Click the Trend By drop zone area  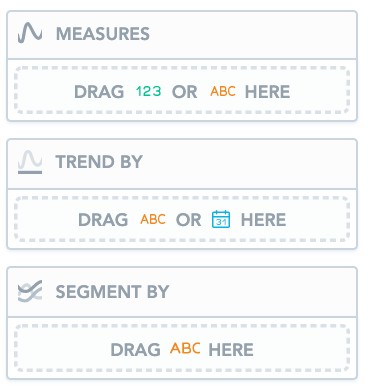tap(182, 219)
